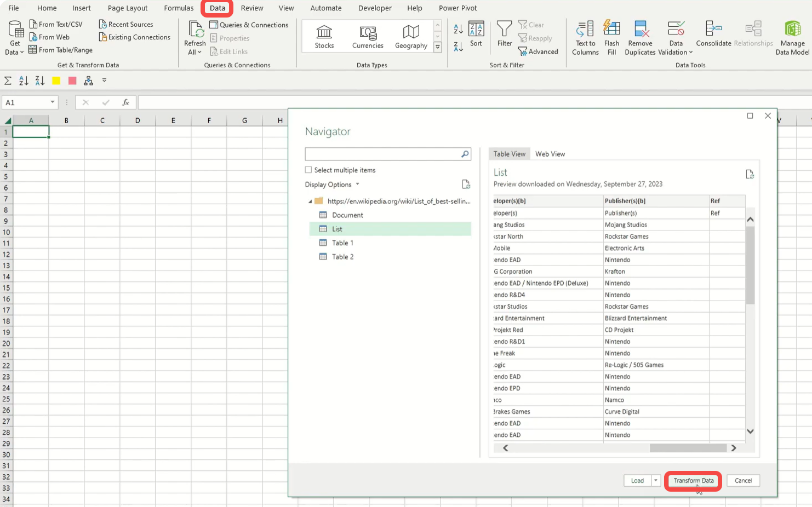
Task: Apply the red fill swatch
Action: pos(72,81)
